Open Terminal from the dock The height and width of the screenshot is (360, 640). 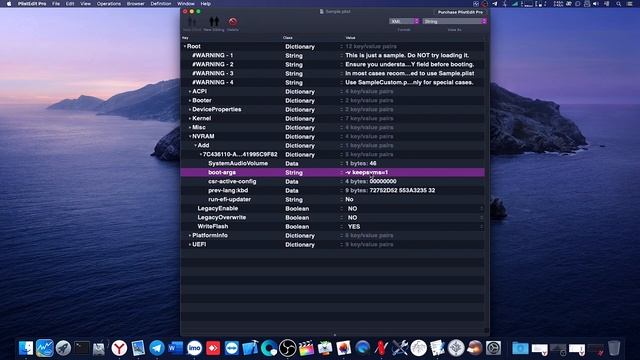[x=82, y=348]
